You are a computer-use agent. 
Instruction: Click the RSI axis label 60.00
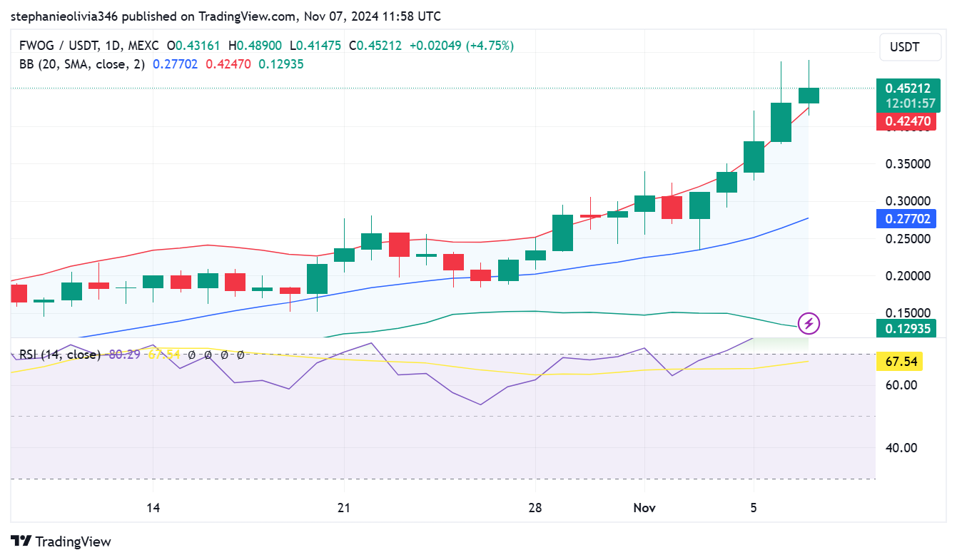point(901,385)
